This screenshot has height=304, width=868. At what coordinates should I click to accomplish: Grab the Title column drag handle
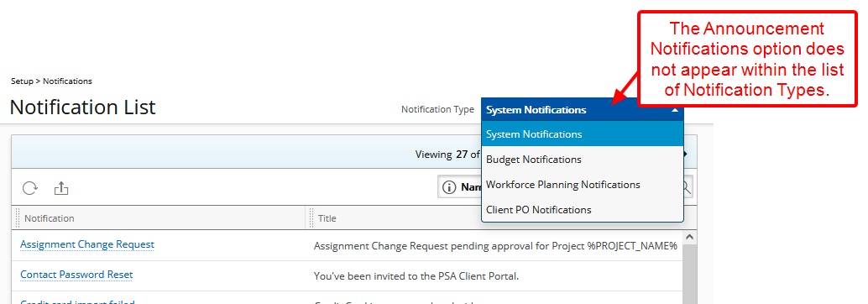[x=311, y=218]
